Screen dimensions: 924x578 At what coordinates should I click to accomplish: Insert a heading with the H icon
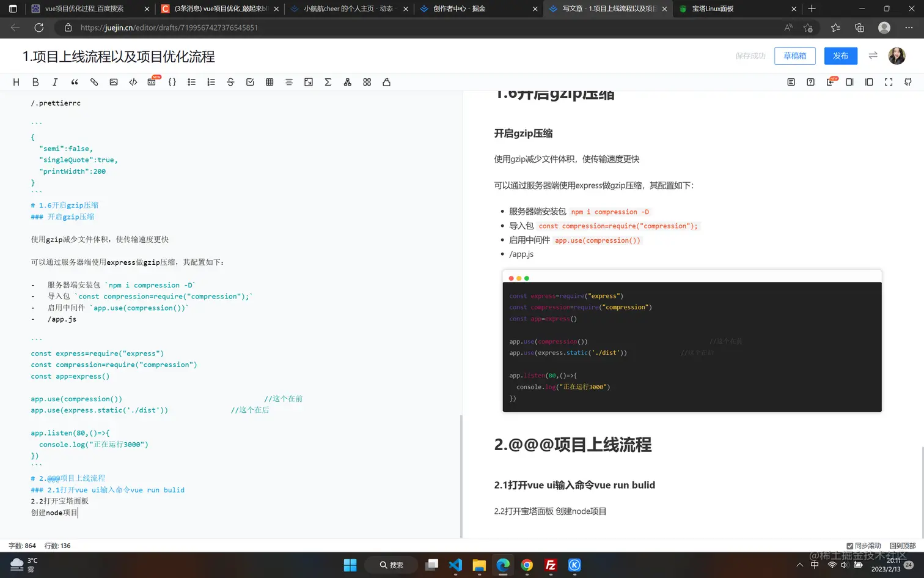[x=16, y=82]
